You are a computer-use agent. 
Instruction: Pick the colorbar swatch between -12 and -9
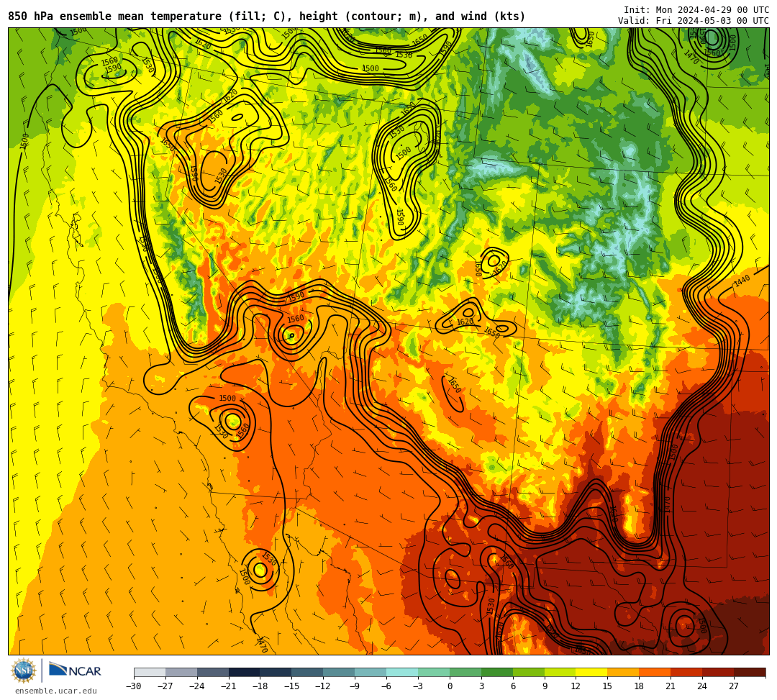tap(339, 672)
